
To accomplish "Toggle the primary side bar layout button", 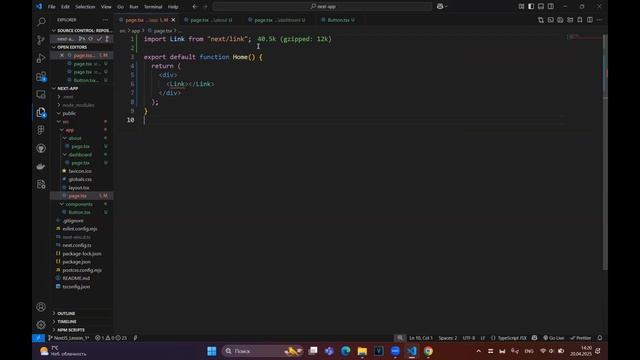I will (x=531, y=7).
